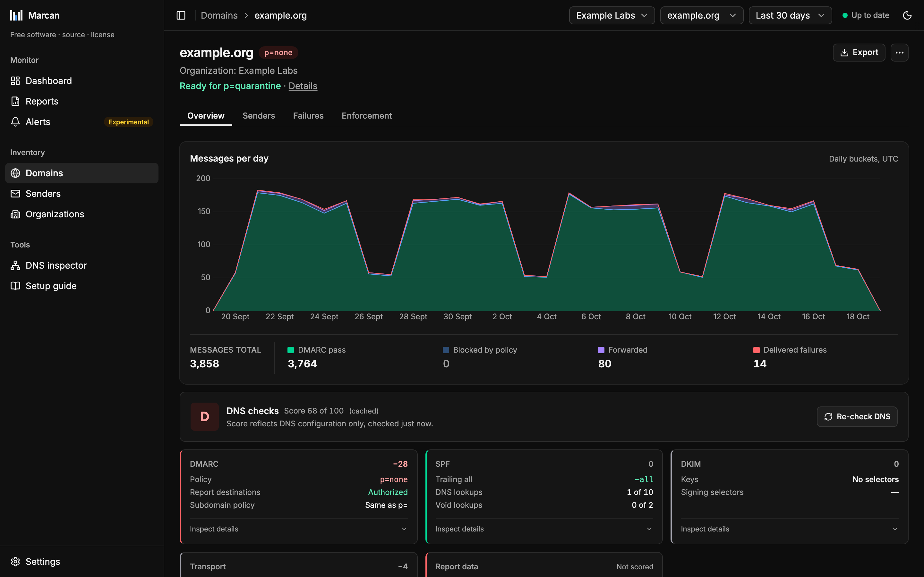Click the Re-check DNS button
Viewport: 924px width, 577px height.
[857, 417]
